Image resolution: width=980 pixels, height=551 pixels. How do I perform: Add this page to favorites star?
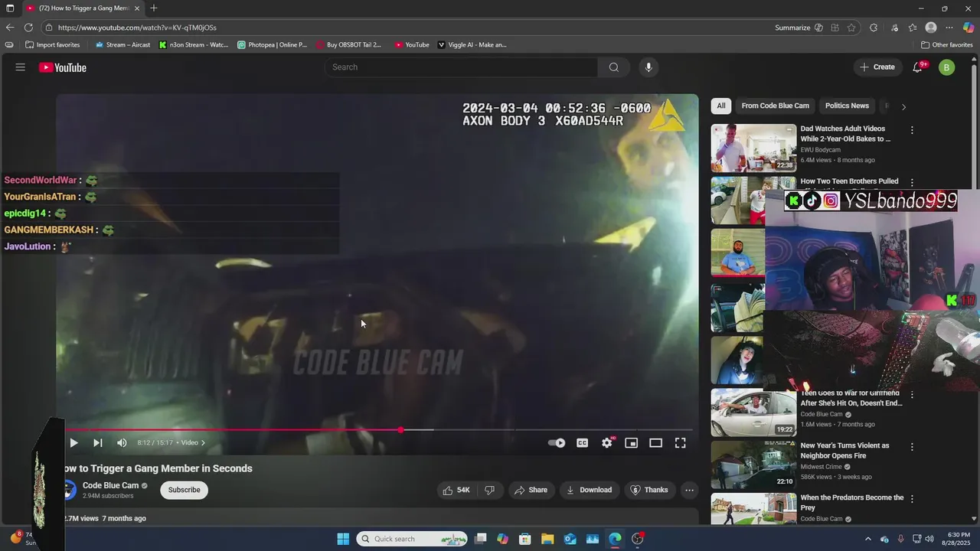pyautogui.click(x=851, y=28)
